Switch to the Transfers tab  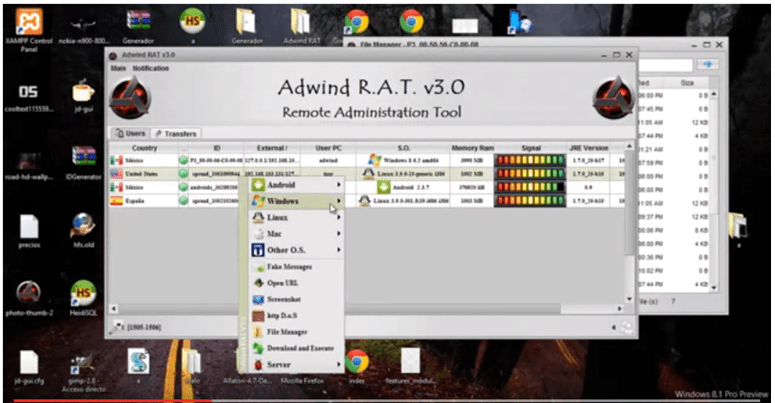click(175, 134)
